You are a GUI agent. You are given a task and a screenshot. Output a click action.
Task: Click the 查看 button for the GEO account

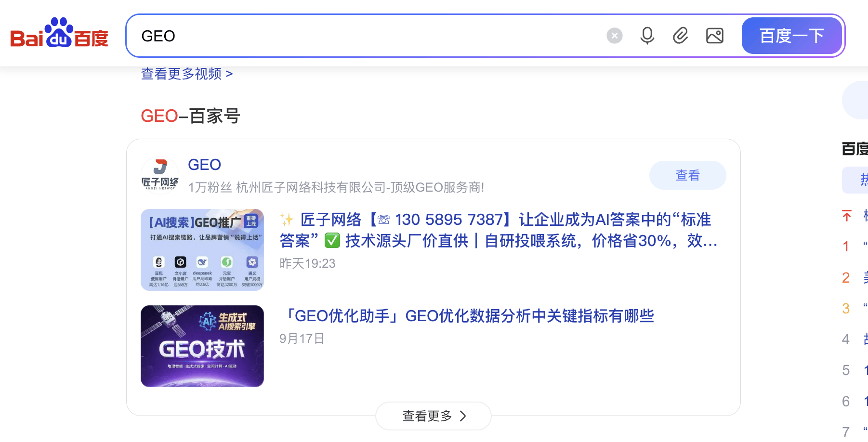point(687,175)
